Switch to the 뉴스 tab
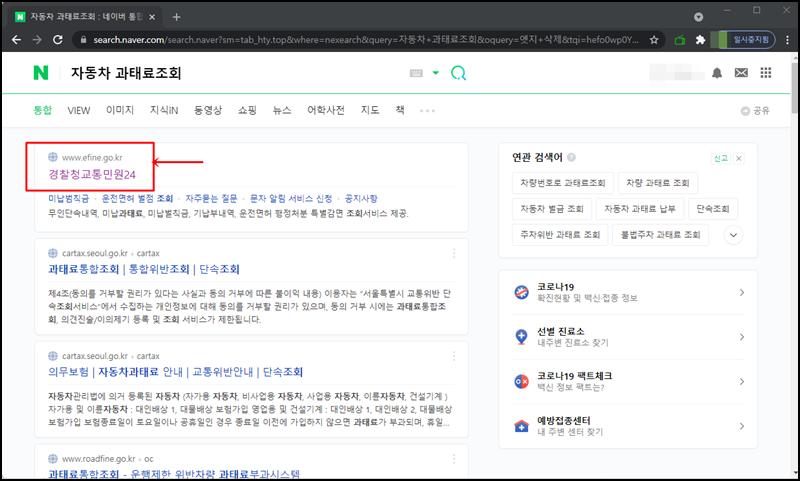 [282, 110]
